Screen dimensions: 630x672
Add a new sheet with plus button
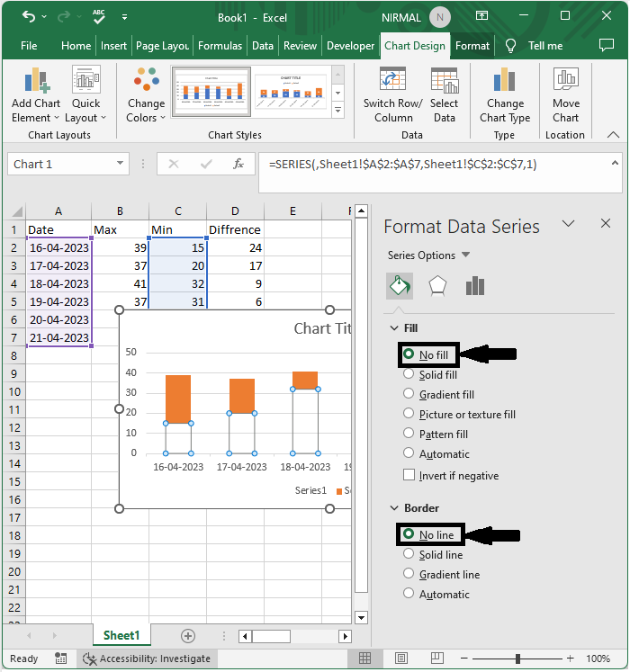188,636
